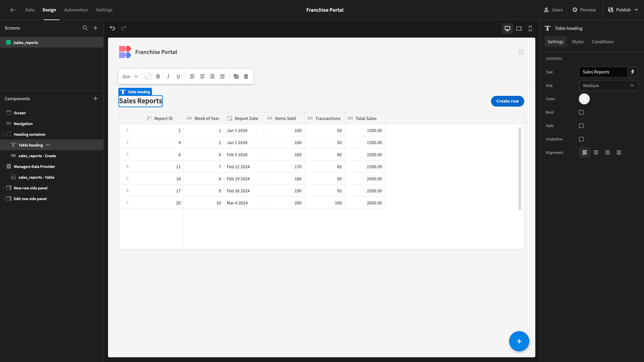
Task: Switch to tablet preview icon
Action: 519,28
